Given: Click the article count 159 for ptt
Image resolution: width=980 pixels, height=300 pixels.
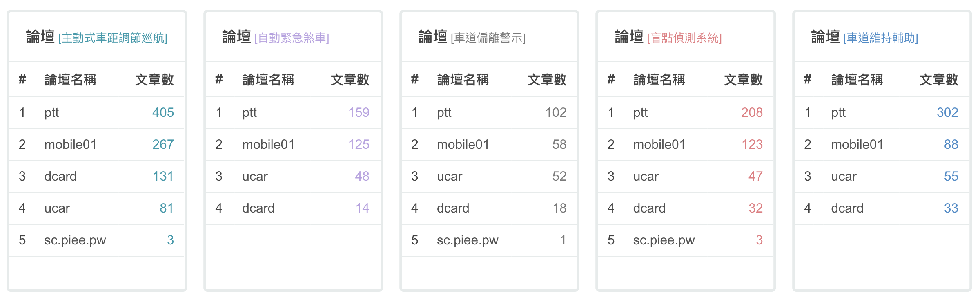Looking at the screenshot, I should (x=359, y=112).
